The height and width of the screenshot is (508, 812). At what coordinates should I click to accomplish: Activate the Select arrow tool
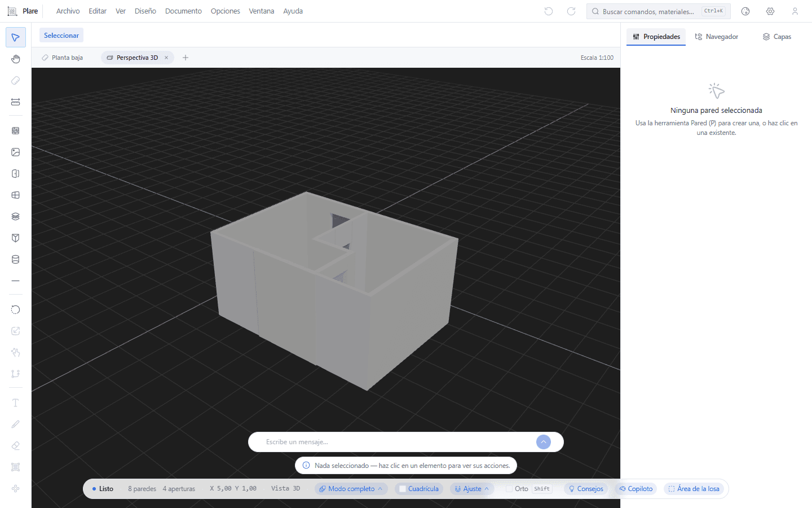coord(16,37)
